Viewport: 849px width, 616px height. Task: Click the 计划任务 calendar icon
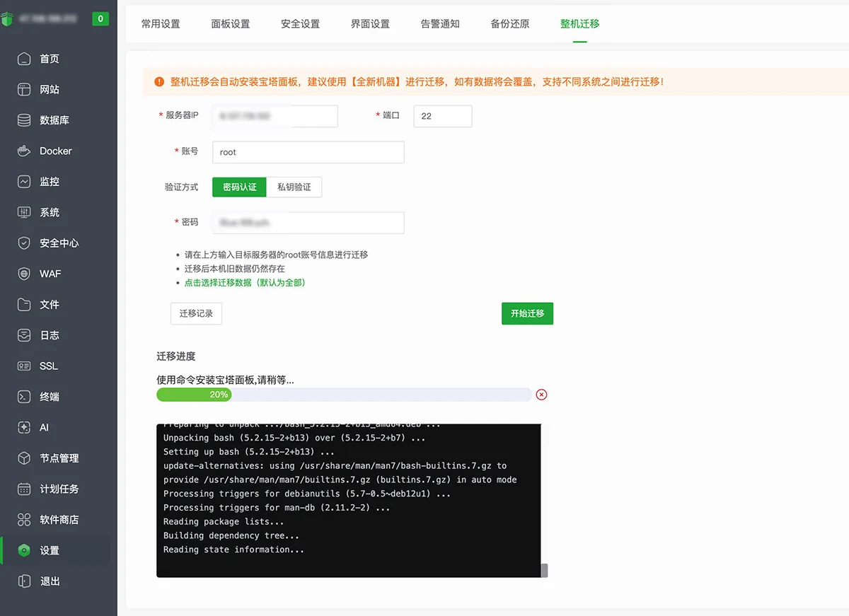(24, 489)
